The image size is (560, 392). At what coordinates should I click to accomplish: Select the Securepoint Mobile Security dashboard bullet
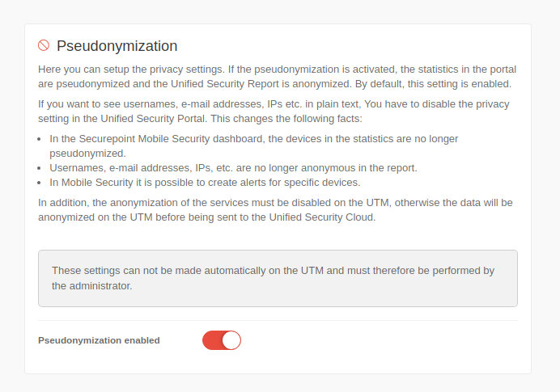[x=253, y=145]
